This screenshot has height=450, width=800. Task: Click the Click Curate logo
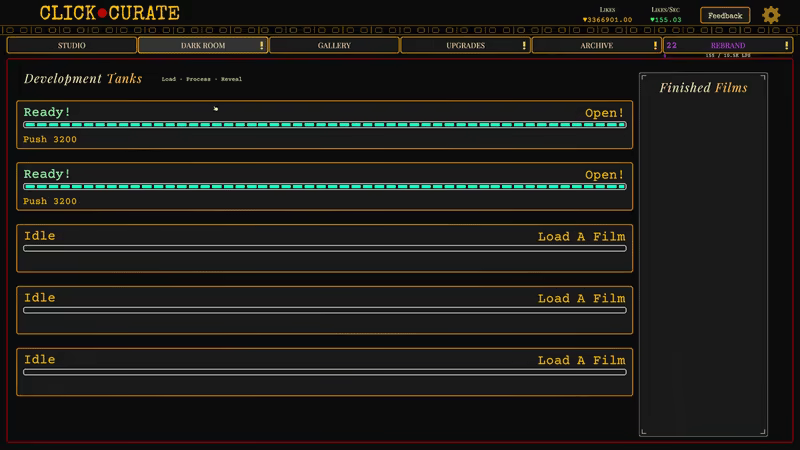[110, 13]
